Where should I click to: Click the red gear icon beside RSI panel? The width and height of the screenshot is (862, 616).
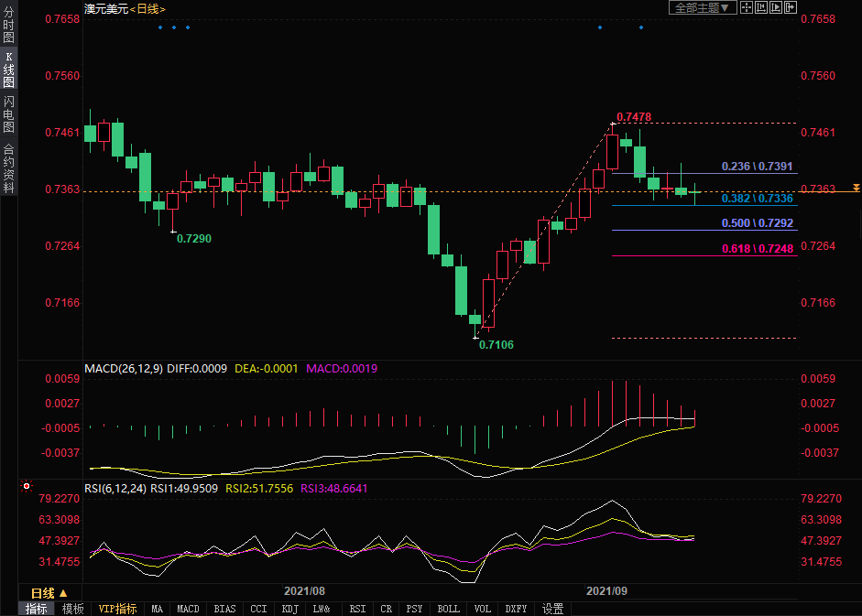tap(27, 487)
